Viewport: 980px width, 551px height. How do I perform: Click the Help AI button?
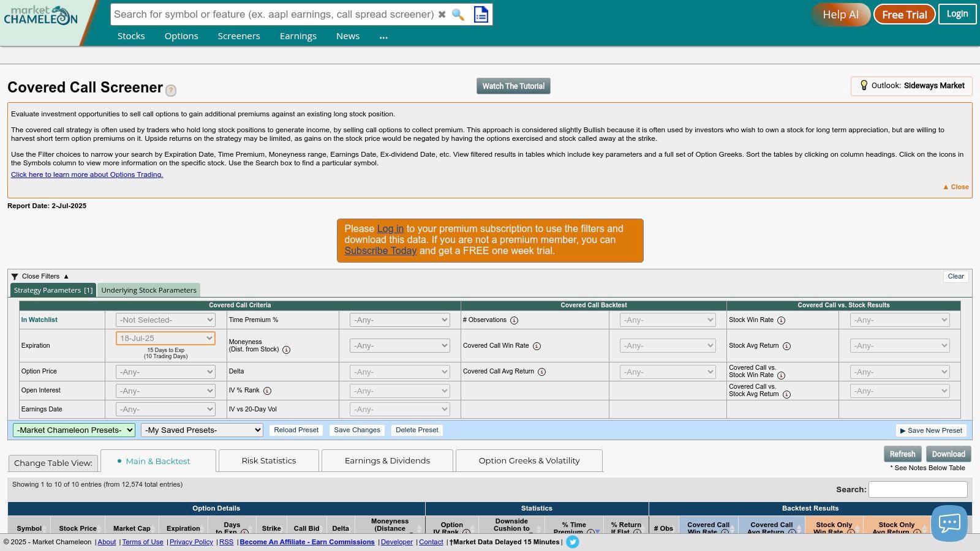click(840, 15)
